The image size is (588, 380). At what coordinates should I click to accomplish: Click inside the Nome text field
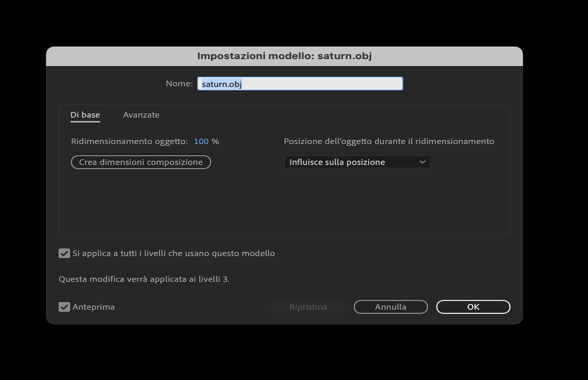[x=300, y=83]
